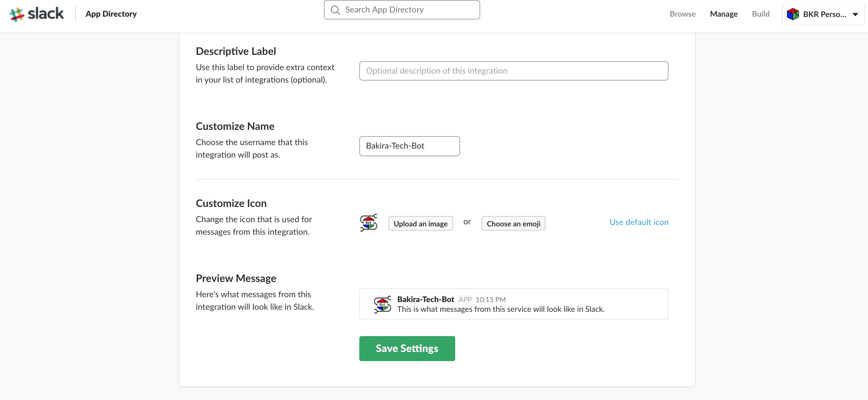Click the current bot icon beside Upload
The width and height of the screenshot is (868, 400).
369,223
